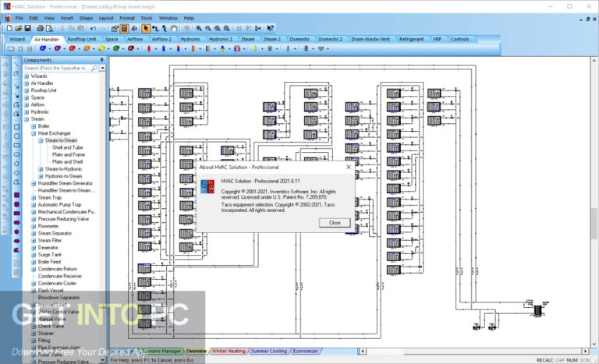Expand the Steam-to-Hydronic tree node

41,169
